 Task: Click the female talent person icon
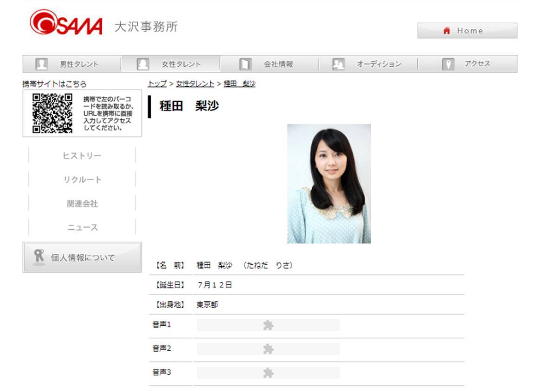click(143, 64)
